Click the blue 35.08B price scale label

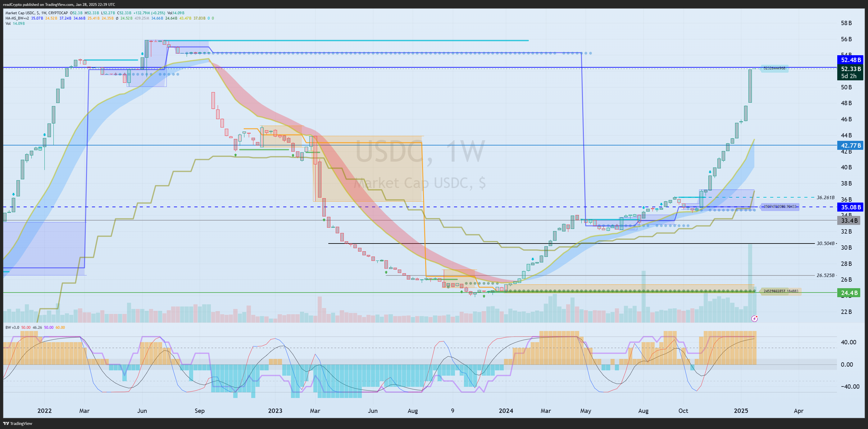(851, 207)
